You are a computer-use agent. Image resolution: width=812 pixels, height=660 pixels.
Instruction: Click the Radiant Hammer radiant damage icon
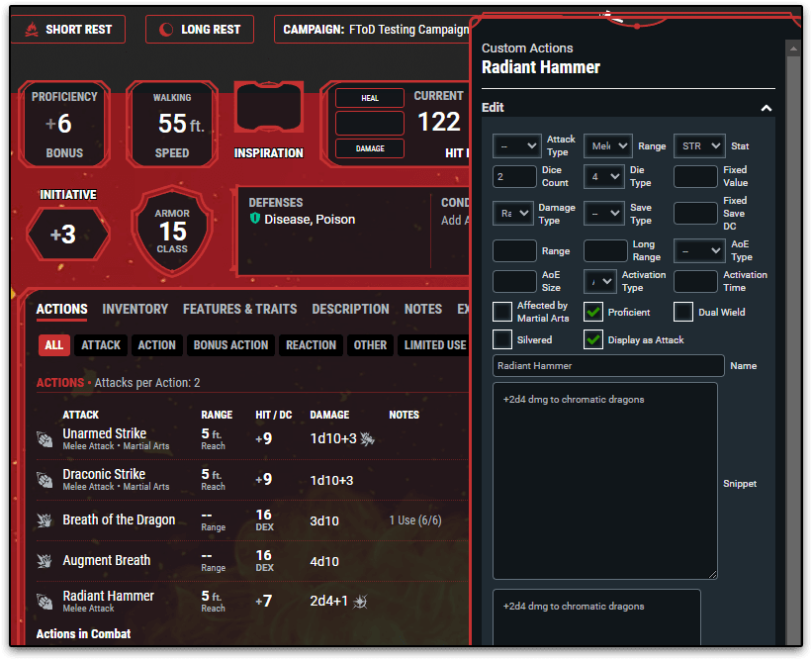pos(360,601)
